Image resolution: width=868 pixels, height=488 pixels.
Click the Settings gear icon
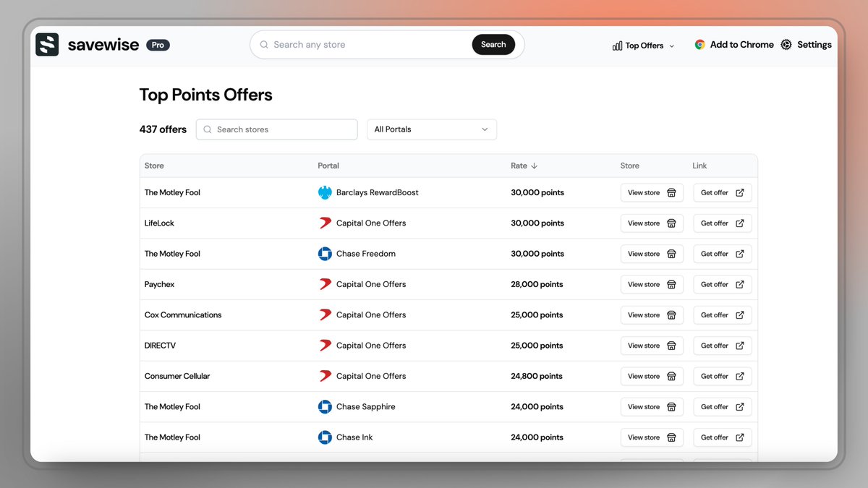[x=786, y=45]
